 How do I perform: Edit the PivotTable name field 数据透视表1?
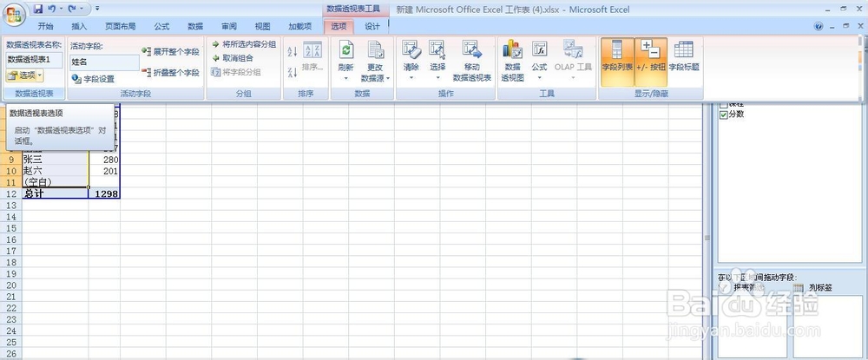[35, 59]
